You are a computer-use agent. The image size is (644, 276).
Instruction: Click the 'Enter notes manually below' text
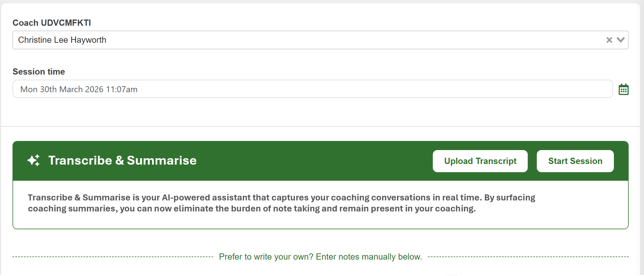click(x=369, y=257)
